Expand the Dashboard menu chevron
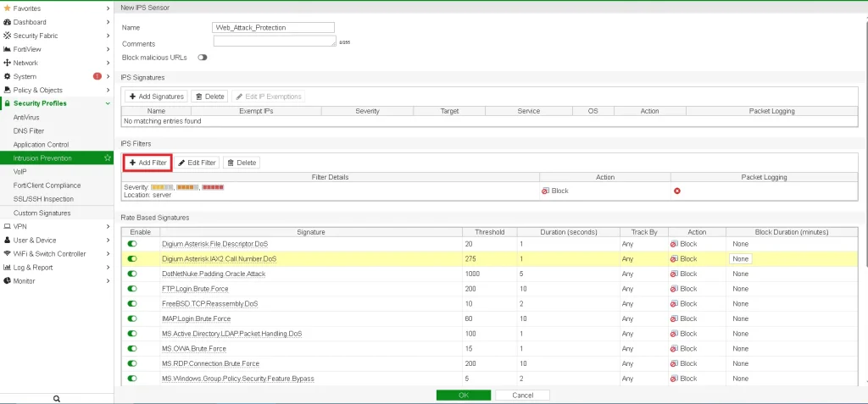The width and height of the screenshot is (868, 404). point(108,22)
